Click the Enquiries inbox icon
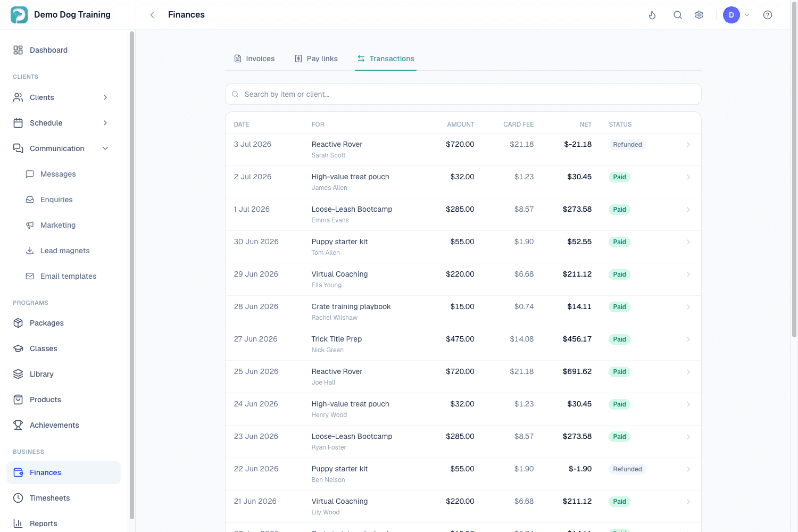This screenshot has height=532, width=798. click(x=30, y=199)
